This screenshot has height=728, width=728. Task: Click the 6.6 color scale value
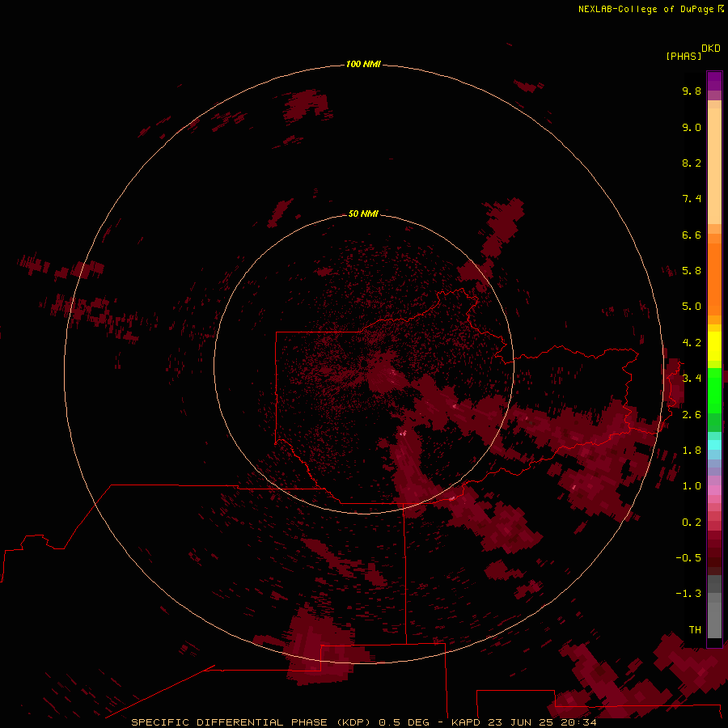692,235
